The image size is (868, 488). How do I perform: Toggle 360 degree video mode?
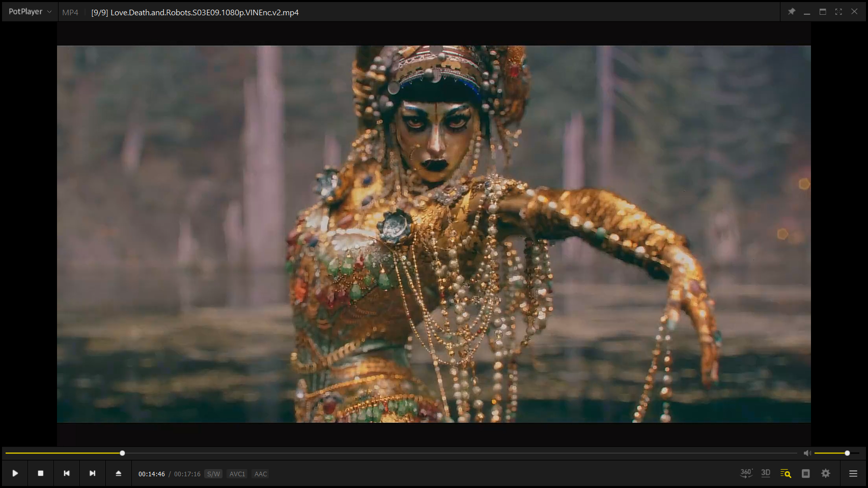point(746,473)
